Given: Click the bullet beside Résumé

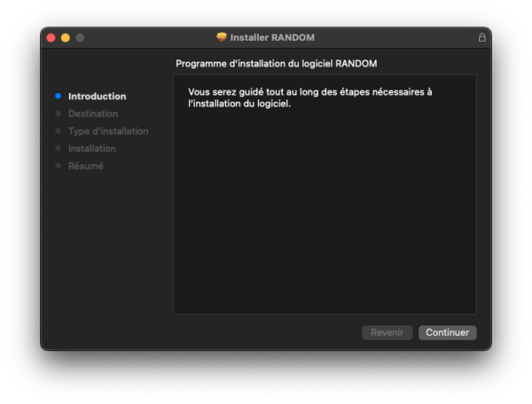Looking at the screenshot, I should (59, 166).
